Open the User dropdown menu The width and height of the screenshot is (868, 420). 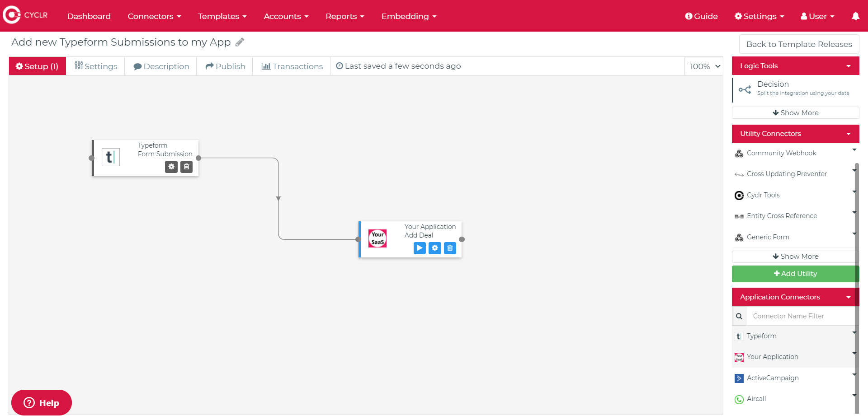point(817,16)
